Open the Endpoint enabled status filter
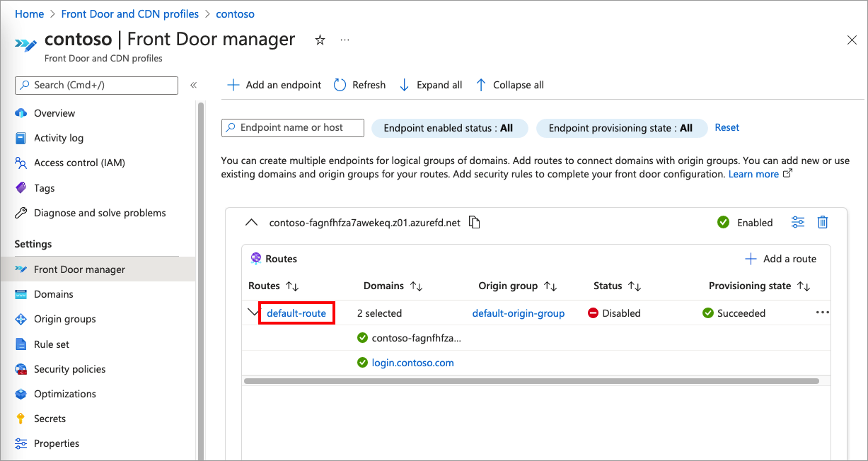Viewport: 868px width, 461px height. 450,128
